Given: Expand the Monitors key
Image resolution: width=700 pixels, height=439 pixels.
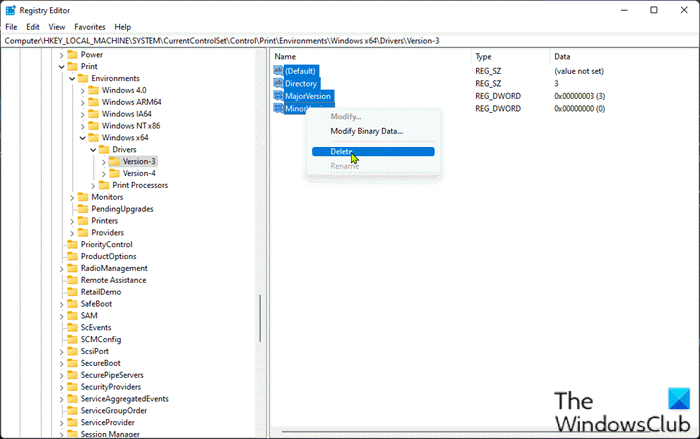Looking at the screenshot, I should pyautogui.click(x=72, y=197).
